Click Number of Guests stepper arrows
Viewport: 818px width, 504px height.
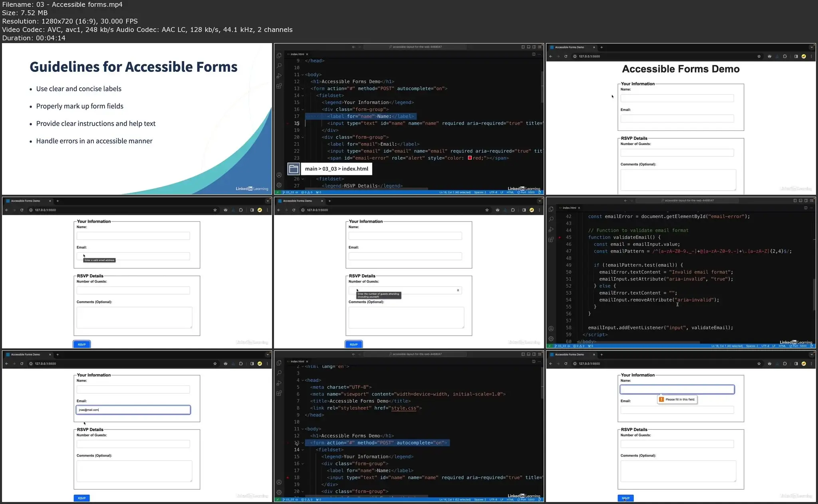tap(458, 291)
